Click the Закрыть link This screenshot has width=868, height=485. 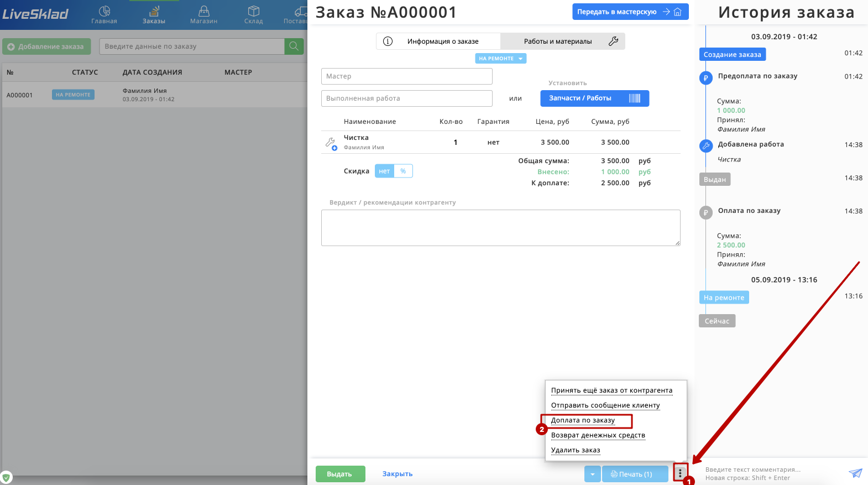tap(398, 474)
